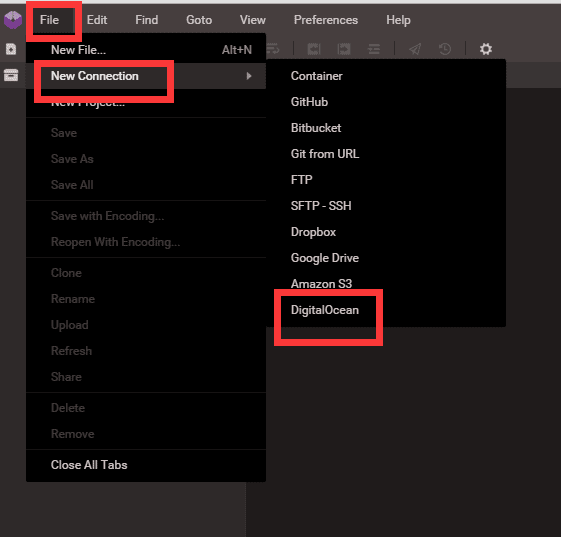Viewport: 561px width, 537px height.
Task: Click the paper plane deploy icon
Action: click(x=415, y=49)
